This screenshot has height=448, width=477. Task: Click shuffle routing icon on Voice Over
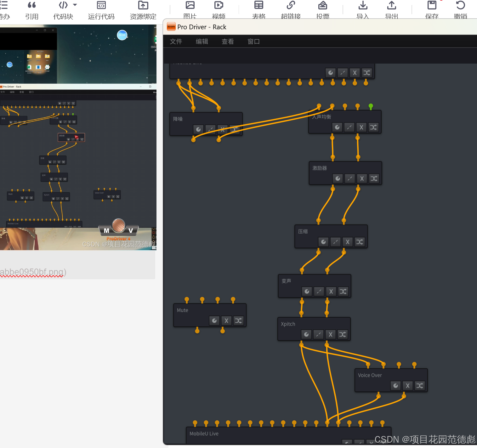point(420,386)
